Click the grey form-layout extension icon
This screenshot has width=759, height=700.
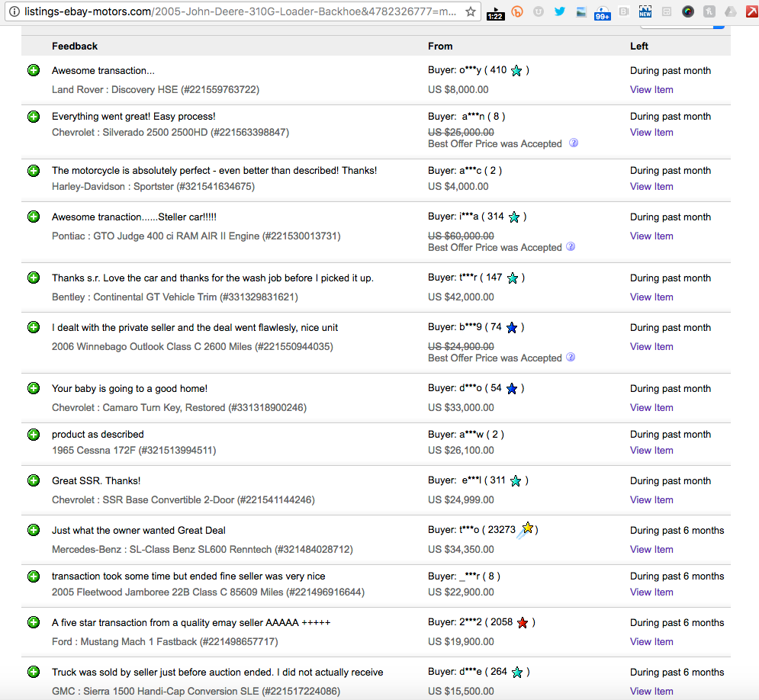667,11
